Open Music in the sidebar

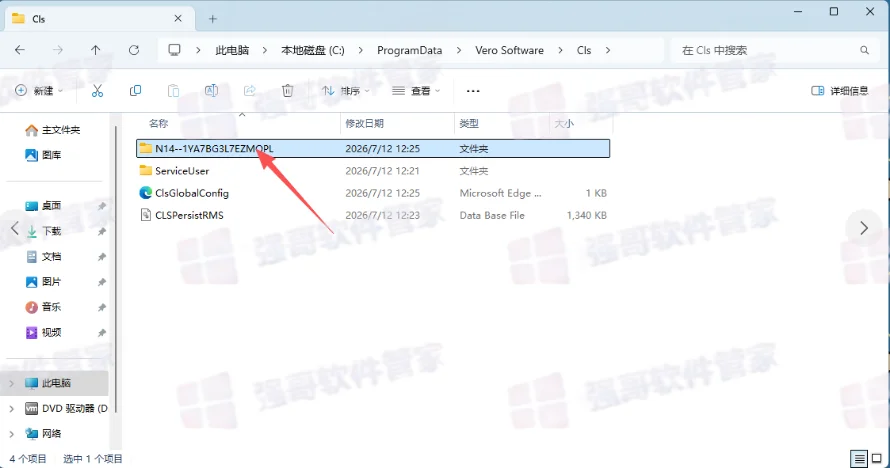click(44, 307)
